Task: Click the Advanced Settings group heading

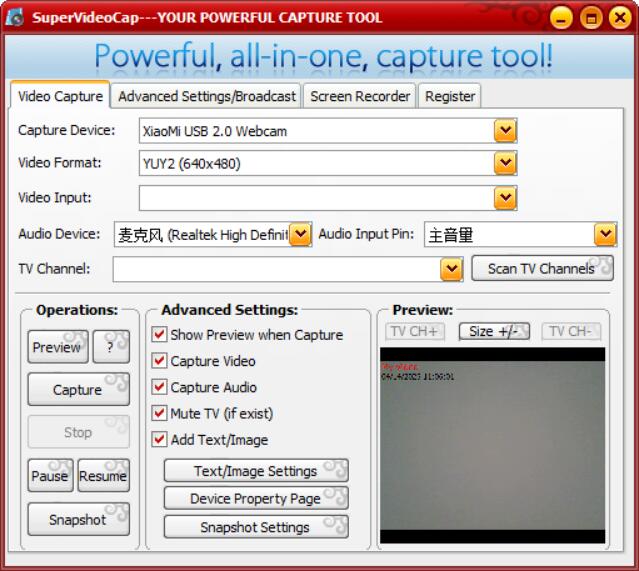Action: (x=230, y=310)
